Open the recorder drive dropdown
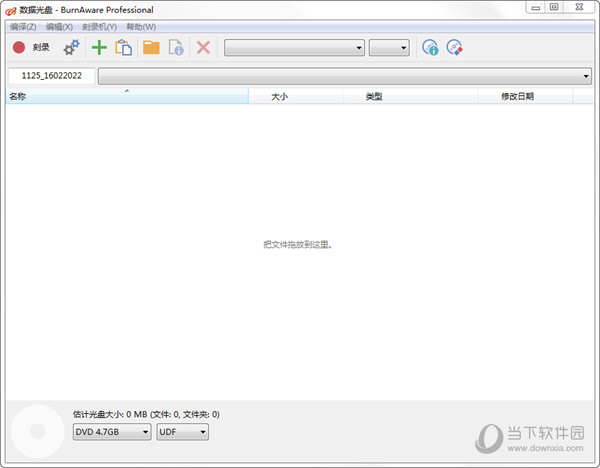Viewport: 600px width, 468px height. pos(294,47)
